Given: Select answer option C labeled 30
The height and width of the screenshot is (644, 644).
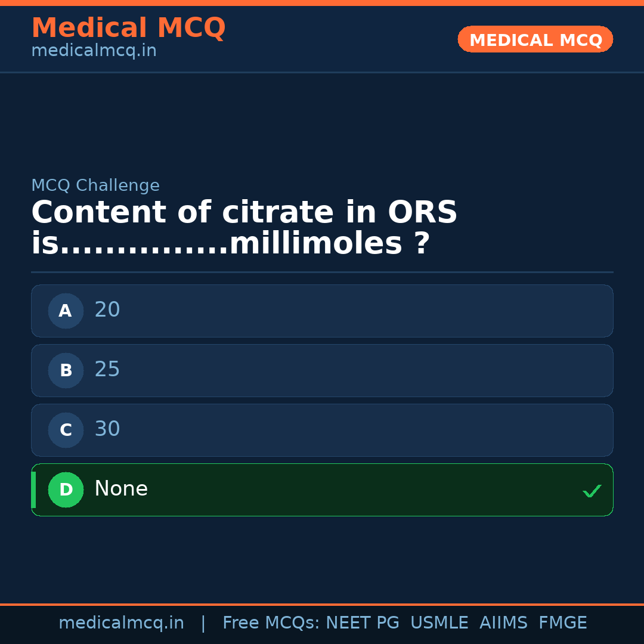Looking at the screenshot, I should coord(322,430).
